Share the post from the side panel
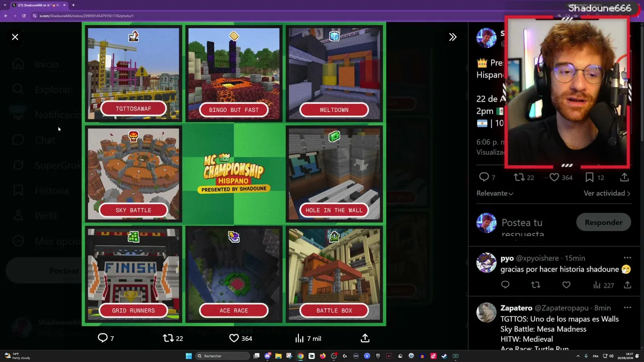The height and width of the screenshot is (362, 644). pos(624,177)
